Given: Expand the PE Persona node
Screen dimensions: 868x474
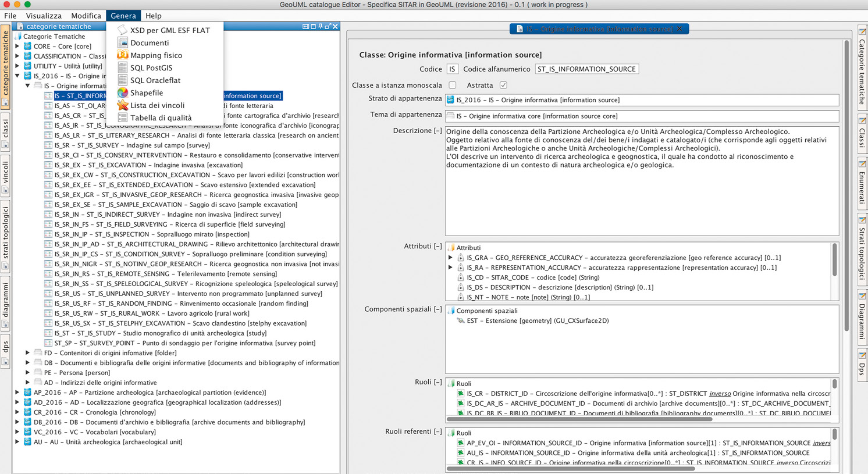Looking at the screenshot, I should (x=28, y=372).
